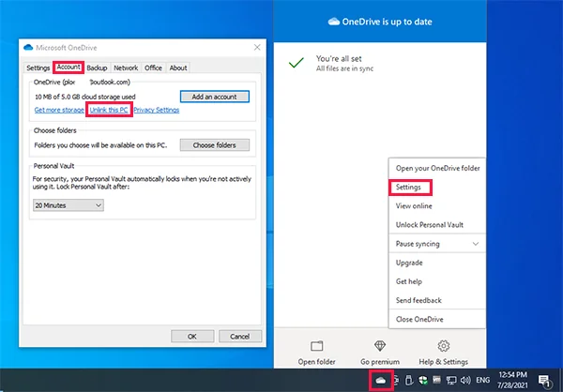The width and height of the screenshot is (563, 392).
Task: Open the Privacy Settings link
Action: (x=157, y=110)
